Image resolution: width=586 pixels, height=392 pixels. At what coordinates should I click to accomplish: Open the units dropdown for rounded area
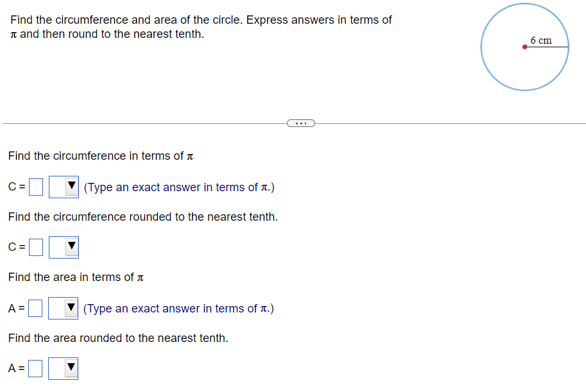(63, 368)
